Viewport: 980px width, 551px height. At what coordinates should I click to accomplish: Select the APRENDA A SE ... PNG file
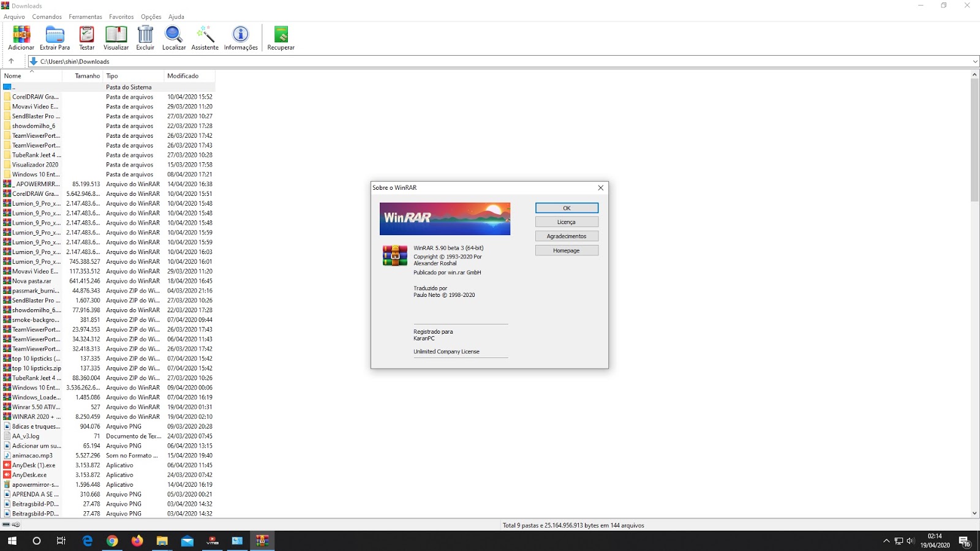click(x=108, y=494)
